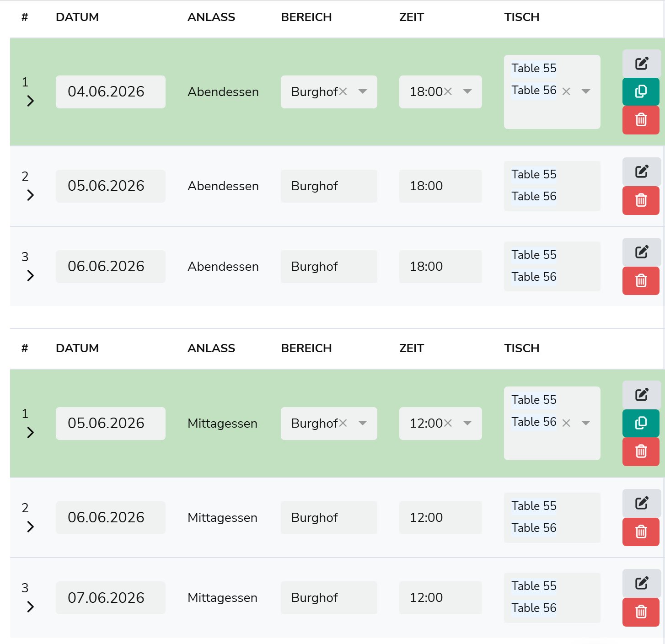Open the table dropdown for 05.06.2026 Mittagessen

click(586, 423)
